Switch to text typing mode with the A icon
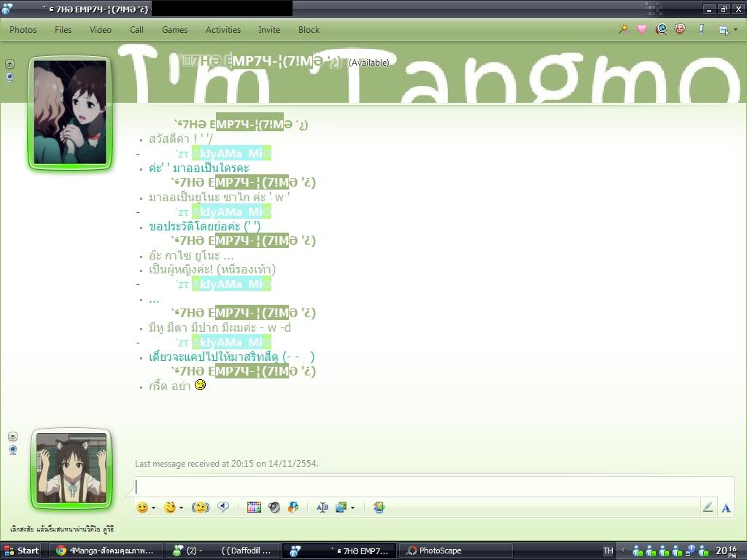The width and height of the screenshot is (747, 560). click(726, 508)
